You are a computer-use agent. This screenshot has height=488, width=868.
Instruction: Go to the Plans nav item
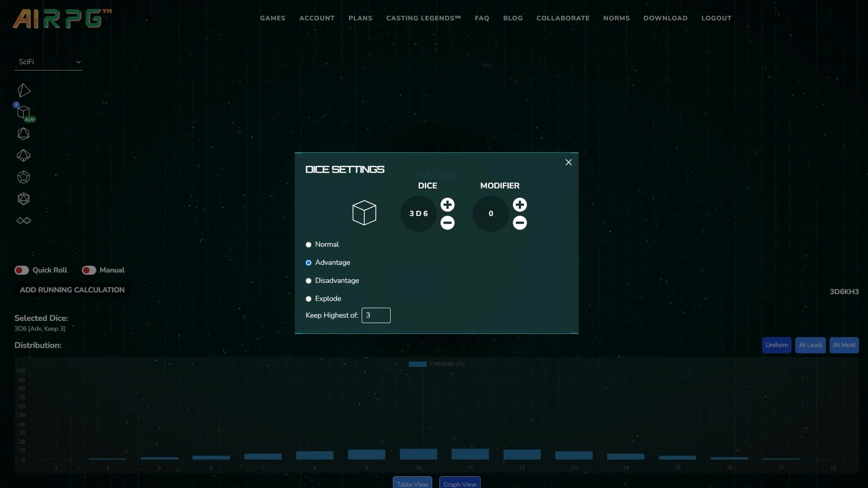(x=360, y=18)
